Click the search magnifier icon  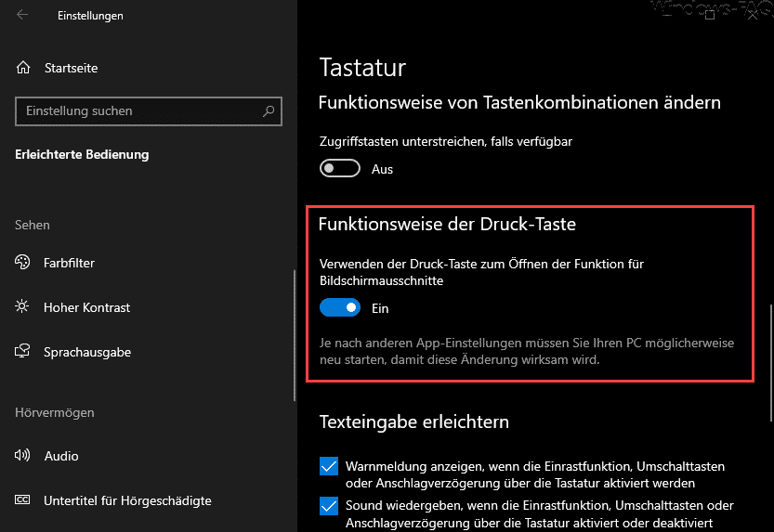[269, 110]
